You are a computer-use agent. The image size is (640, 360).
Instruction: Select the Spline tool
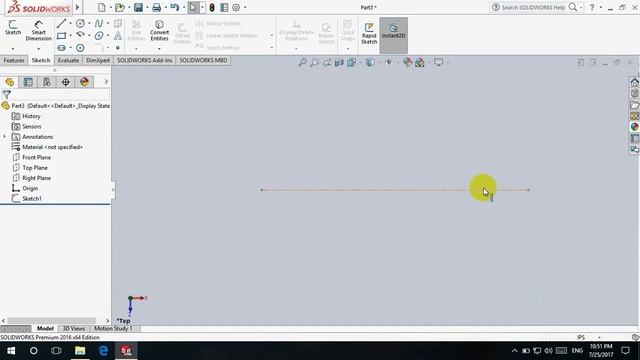click(x=99, y=23)
